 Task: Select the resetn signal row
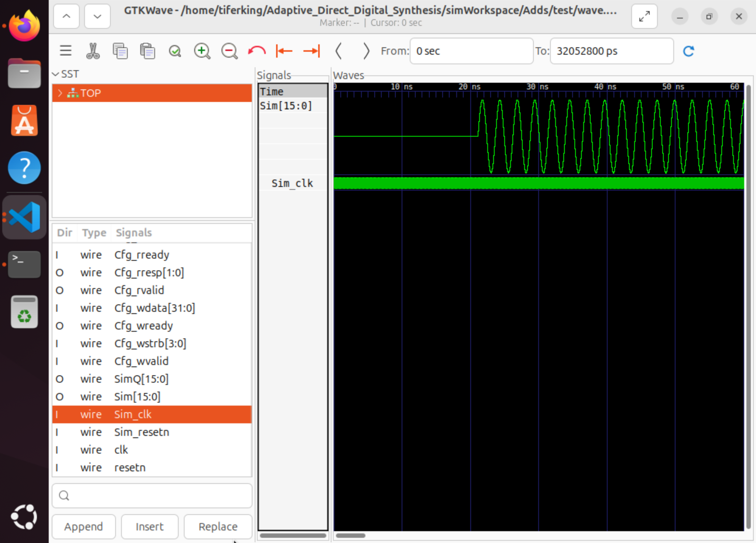coord(152,468)
